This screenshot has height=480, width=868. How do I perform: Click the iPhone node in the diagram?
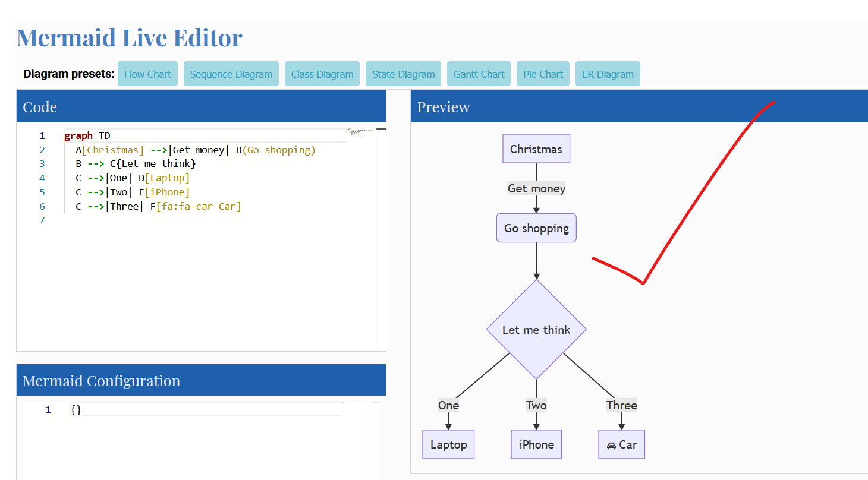point(536,444)
